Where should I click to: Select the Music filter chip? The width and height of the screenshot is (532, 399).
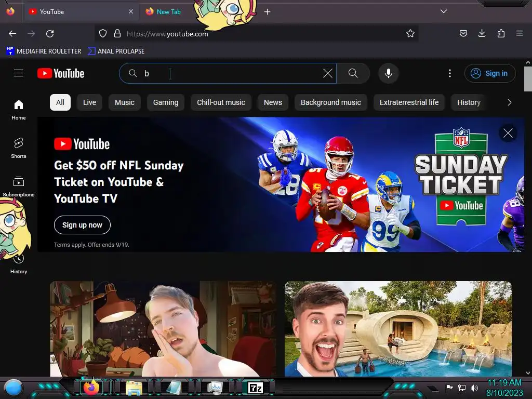click(x=125, y=102)
